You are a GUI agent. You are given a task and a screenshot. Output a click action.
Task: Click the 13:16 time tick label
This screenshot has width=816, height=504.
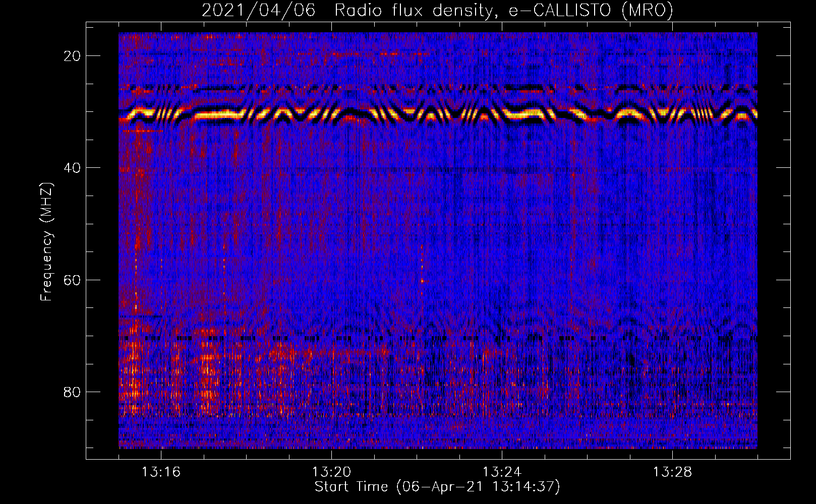(161, 472)
